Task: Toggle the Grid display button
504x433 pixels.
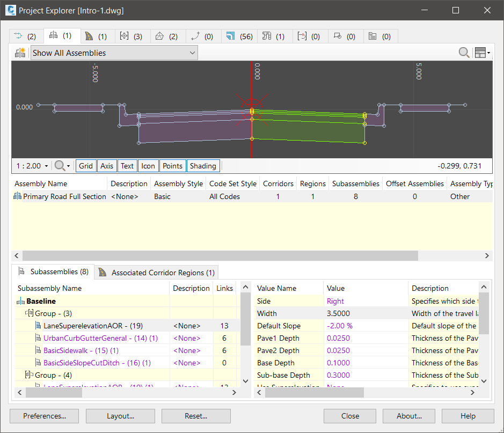Action: click(86, 166)
